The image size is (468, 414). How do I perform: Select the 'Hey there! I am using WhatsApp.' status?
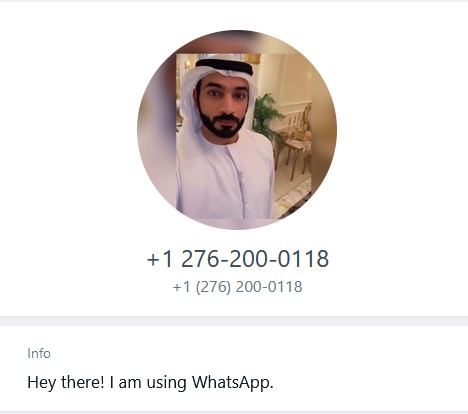[150, 382]
